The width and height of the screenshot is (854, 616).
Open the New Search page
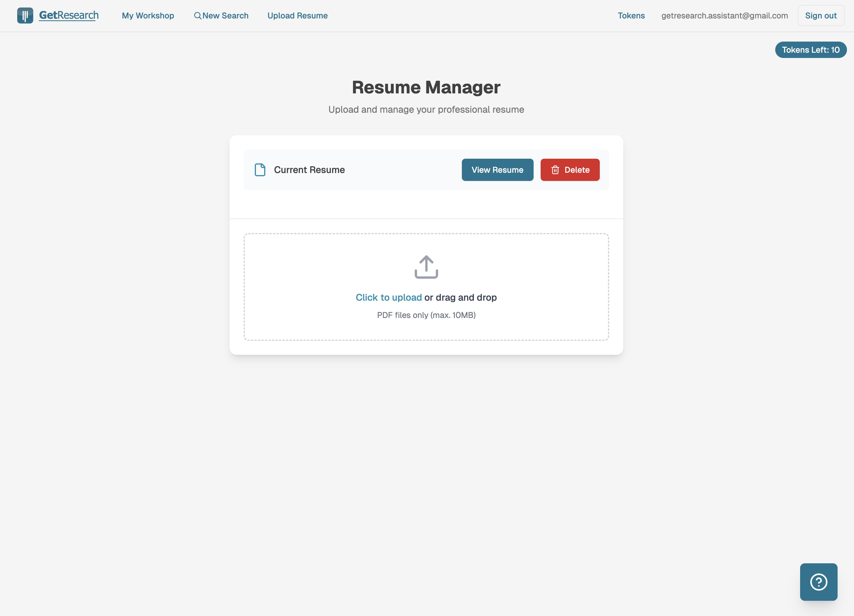[x=225, y=16]
